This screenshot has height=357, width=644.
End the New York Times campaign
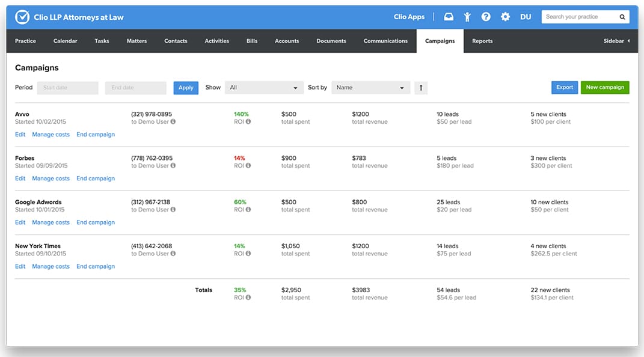[96, 266]
